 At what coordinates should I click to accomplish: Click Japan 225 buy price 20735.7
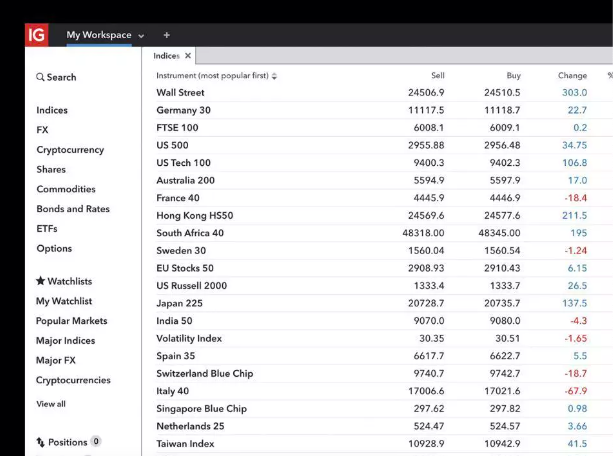[x=502, y=303]
